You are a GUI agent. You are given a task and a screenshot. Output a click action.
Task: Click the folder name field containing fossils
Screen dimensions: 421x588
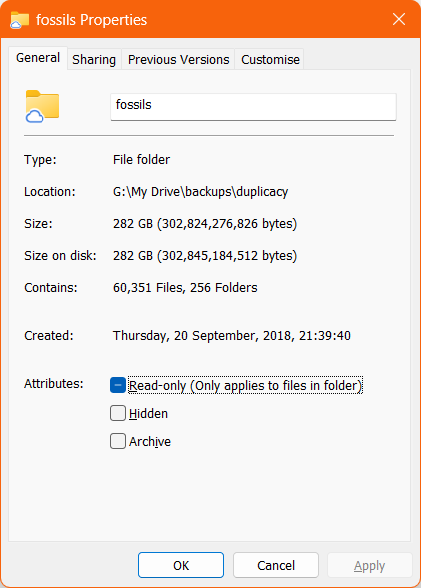tap(253, 107)
